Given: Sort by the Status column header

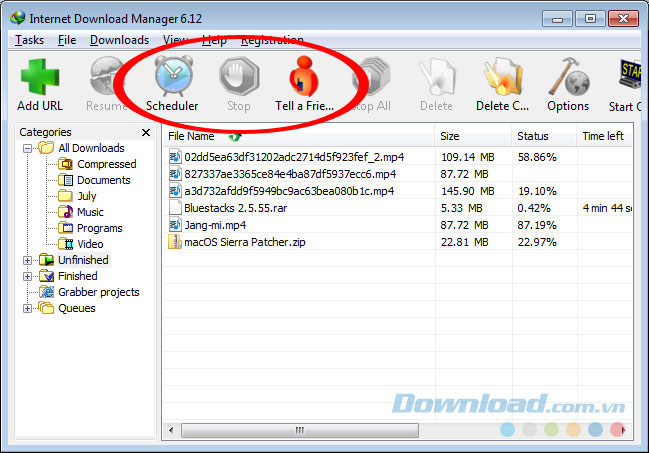Looking at the screenshot, I should pyautogui.click(x=544, y=136).
